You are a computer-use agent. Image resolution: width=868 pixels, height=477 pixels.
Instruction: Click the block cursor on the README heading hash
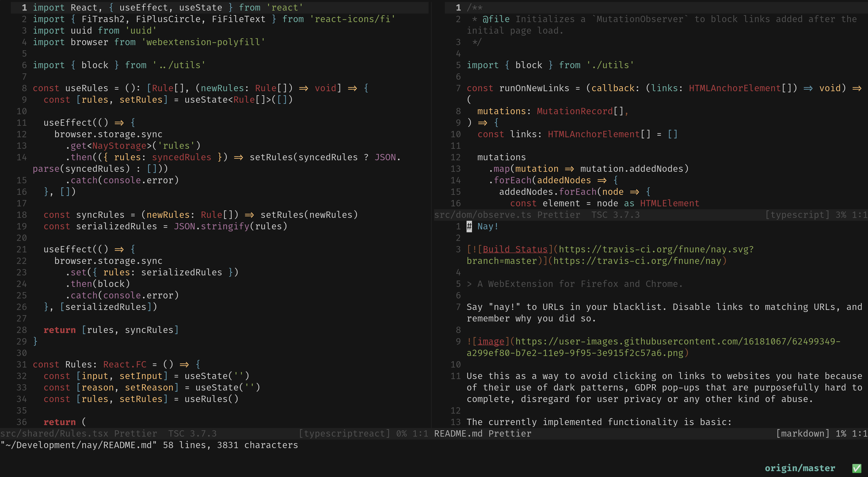coord(469,227)
